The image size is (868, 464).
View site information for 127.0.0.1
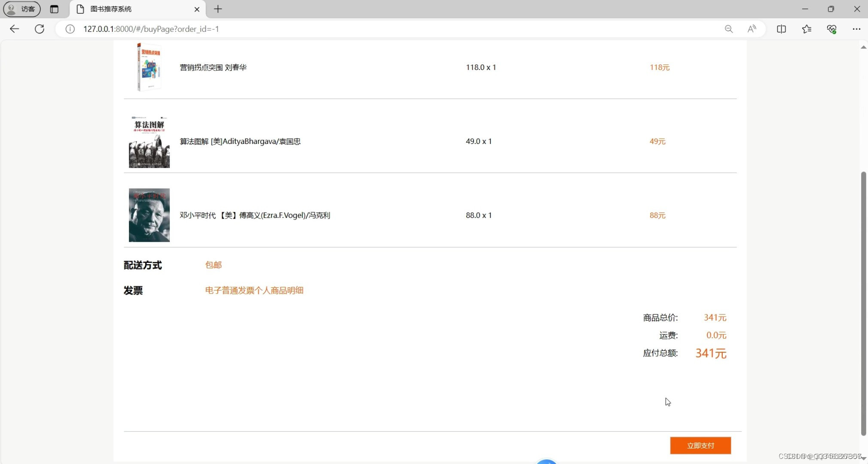tap(69, 29)
